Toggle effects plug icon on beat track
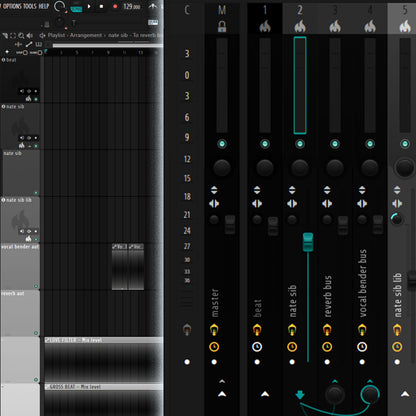This screenshot has width=416, height=416. [257, 330]
